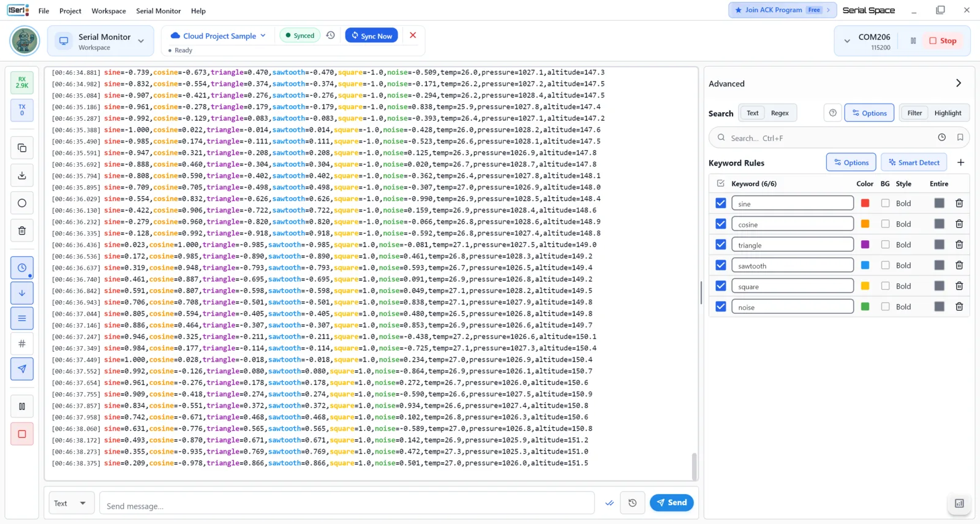Delete the sine keyword rule
980x524 pixels.
pos(959,203)
